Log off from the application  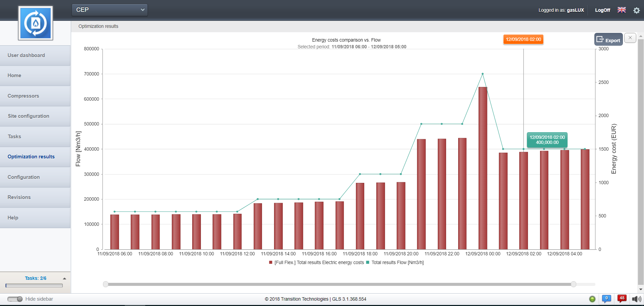(x=602, y=10)
